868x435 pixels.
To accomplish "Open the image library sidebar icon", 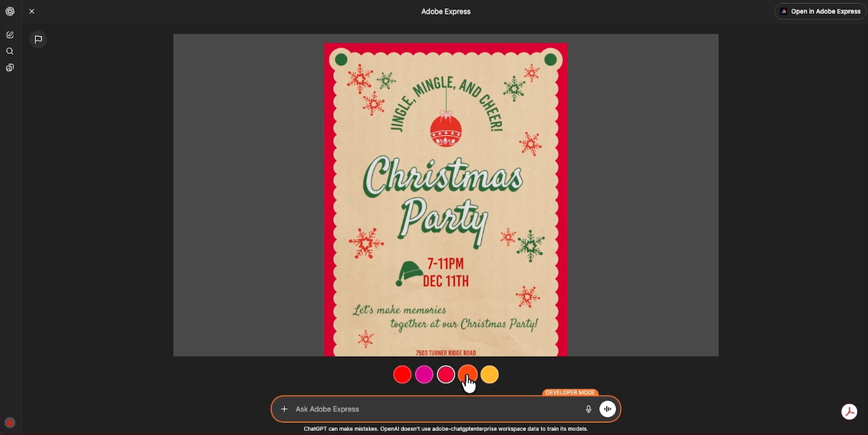I will (10, 68).
